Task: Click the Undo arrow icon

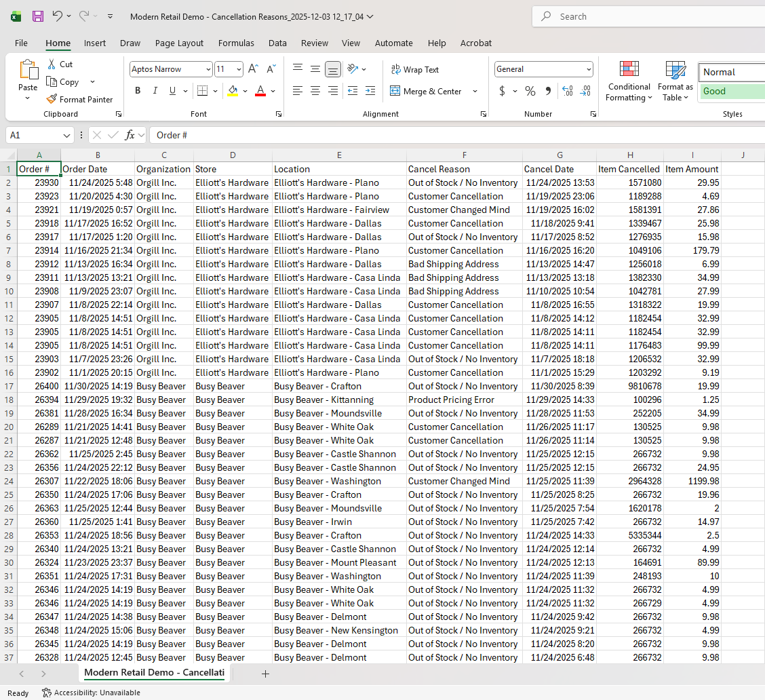Action: coord(57,16)
